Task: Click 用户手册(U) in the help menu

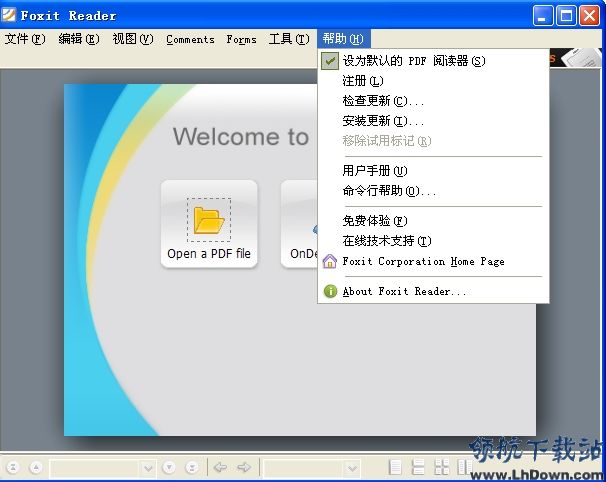Action: point(374,171)
